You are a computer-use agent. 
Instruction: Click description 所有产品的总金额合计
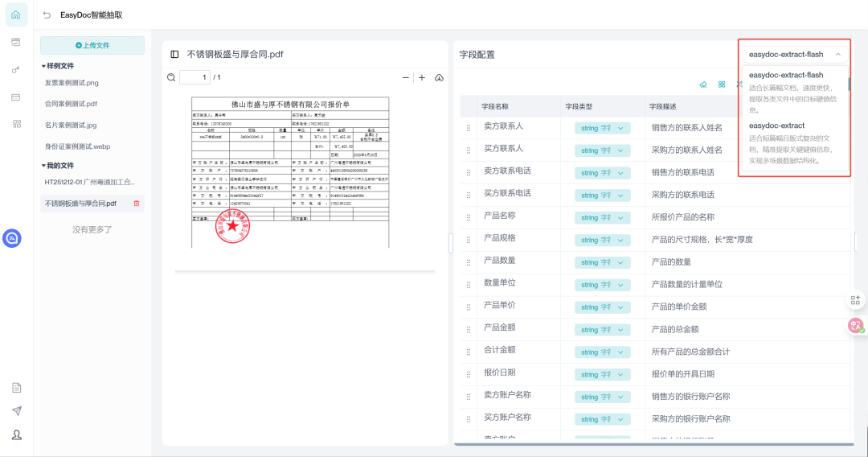(x=691, y=352)
